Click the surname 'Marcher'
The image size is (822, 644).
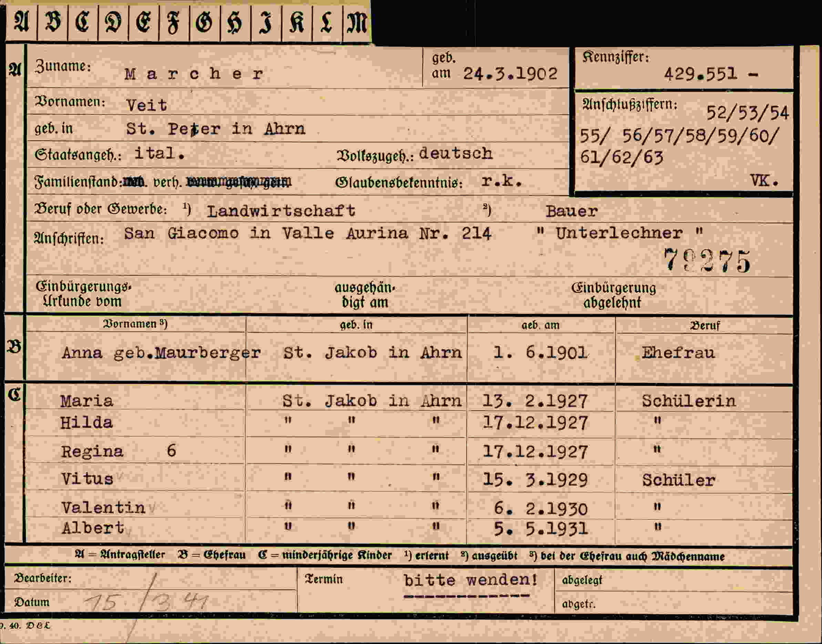[194, 74]
